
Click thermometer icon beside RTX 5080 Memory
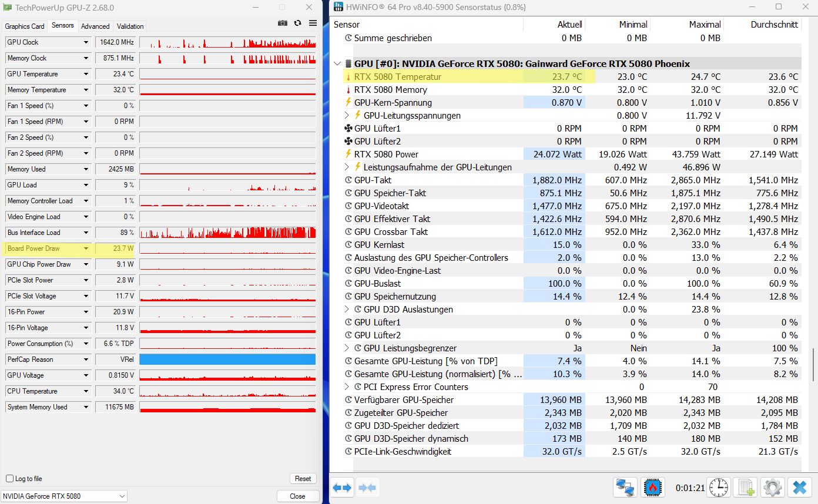point(348,90)
